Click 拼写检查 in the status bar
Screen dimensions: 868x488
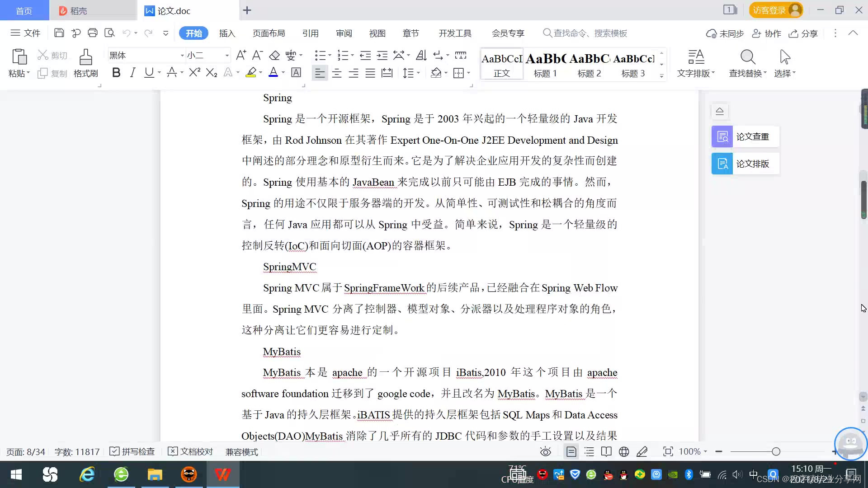click(x=132, y=452)
